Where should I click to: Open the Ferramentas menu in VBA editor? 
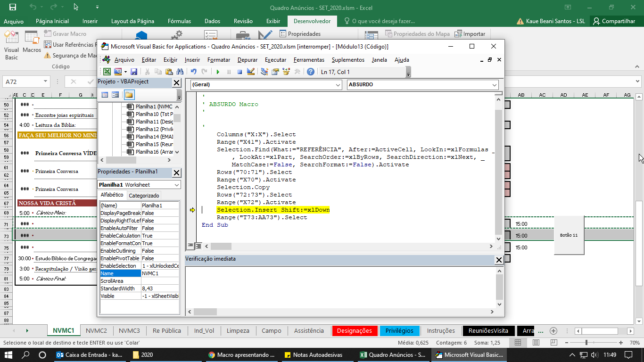[x=309, y=60]
